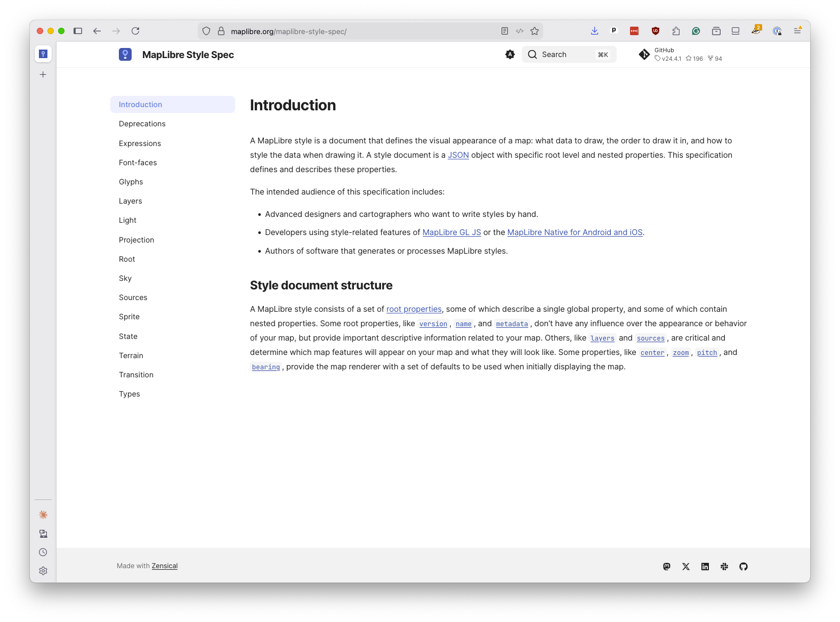Open the GitHub footer icon
This screenshot has width=840, height=622.
click(x=744, y=567)
